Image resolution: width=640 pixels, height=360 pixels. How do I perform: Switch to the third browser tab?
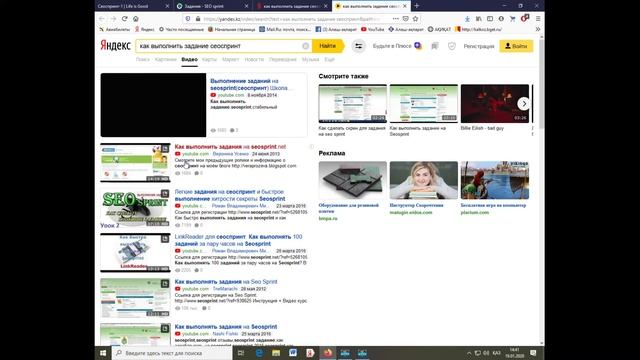click(291, 6)
